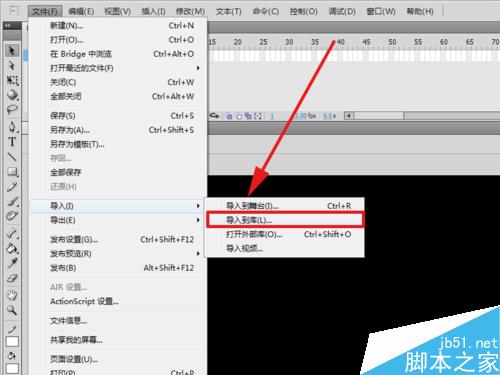Select the Lasso tool
Screen dimensions: 500x375
[x=12, y=109]
